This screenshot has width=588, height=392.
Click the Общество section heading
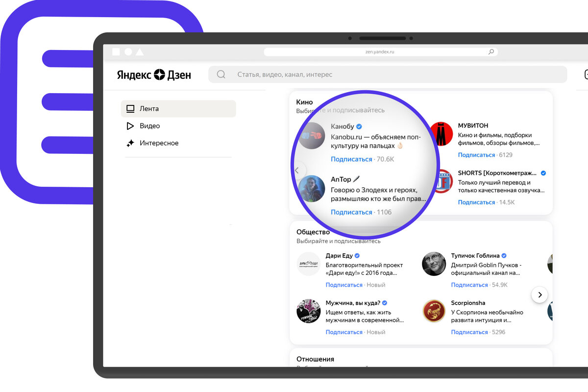pyautogui.click(x=313, y=232)
